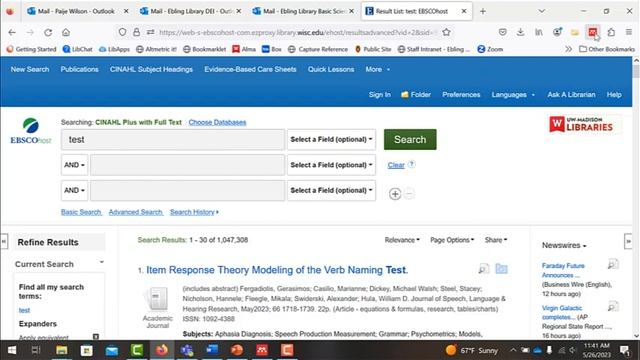
Task: Open the second row Select a Field dropdown
Action: 331,165
